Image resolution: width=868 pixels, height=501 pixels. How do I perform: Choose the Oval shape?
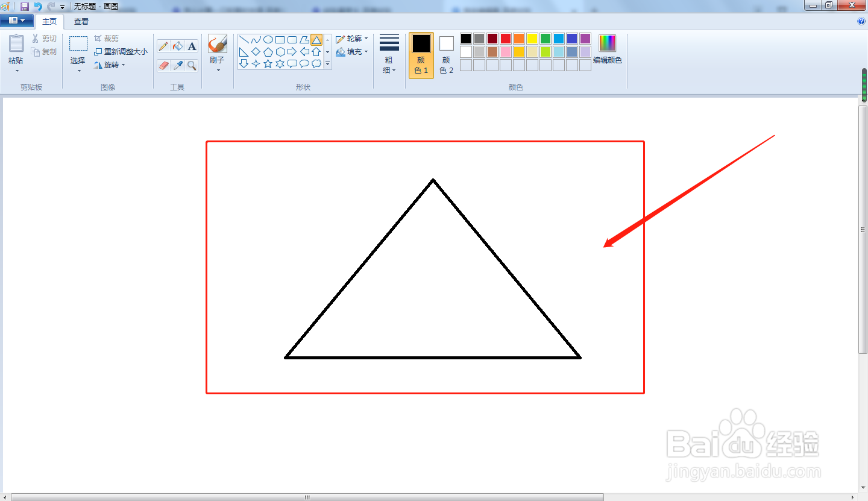(x=268, y=40)
